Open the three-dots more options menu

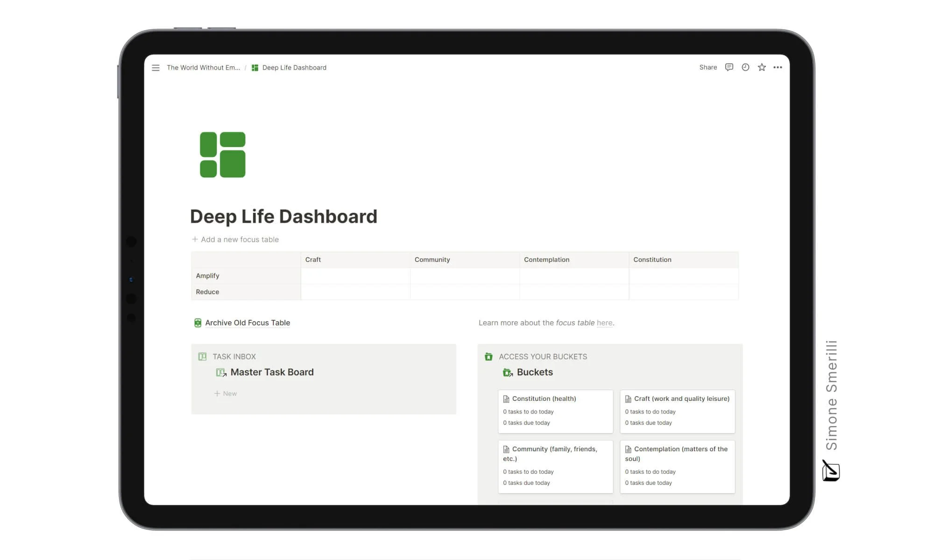click(778, 67)
